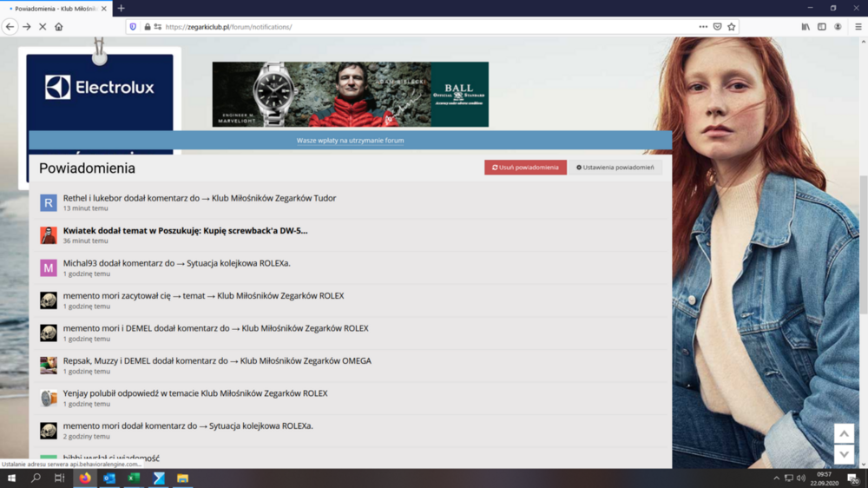Click the 'Usuń powiadomienia' button
The height and width of the screenshot is (488, 868).
525,168
